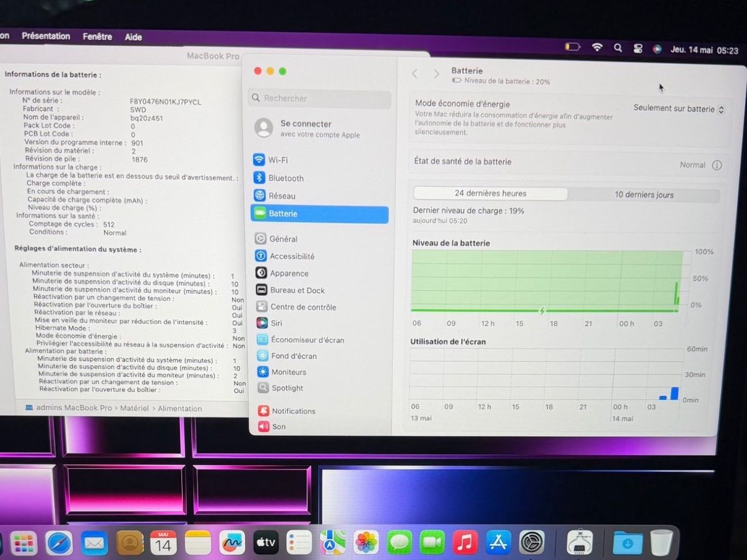Click Se connecter with Apple account
The image size is (747, 560).
click(308, 128)
